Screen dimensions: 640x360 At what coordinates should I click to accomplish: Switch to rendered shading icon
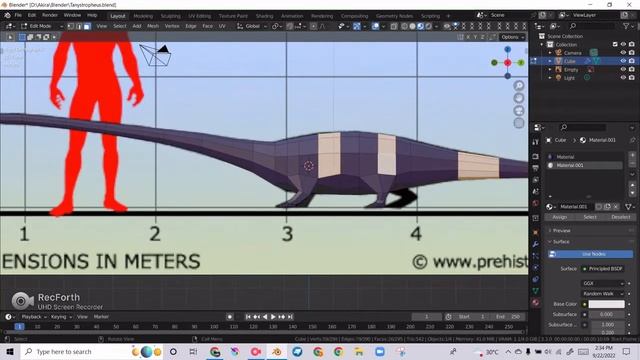429,26
